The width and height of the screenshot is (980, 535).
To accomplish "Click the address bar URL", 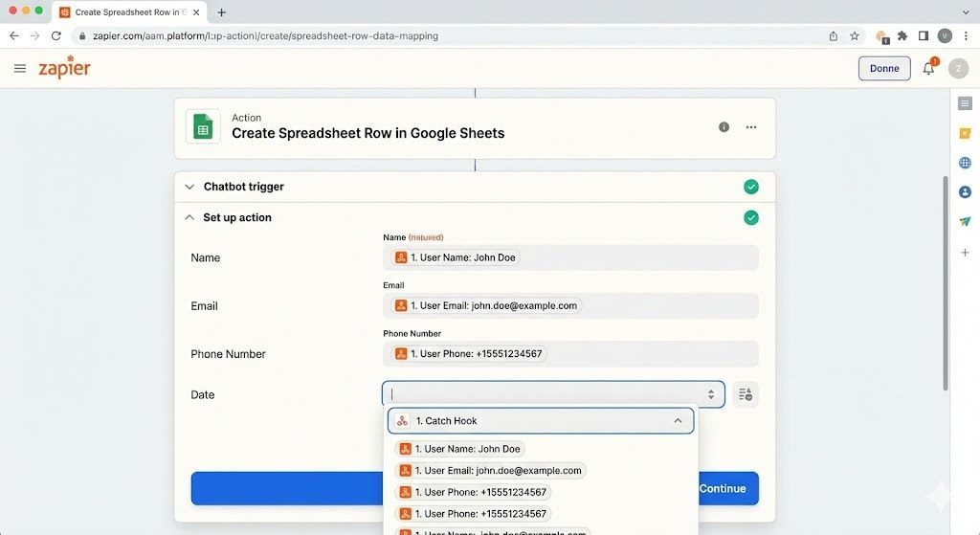I will tap(265, 35).
